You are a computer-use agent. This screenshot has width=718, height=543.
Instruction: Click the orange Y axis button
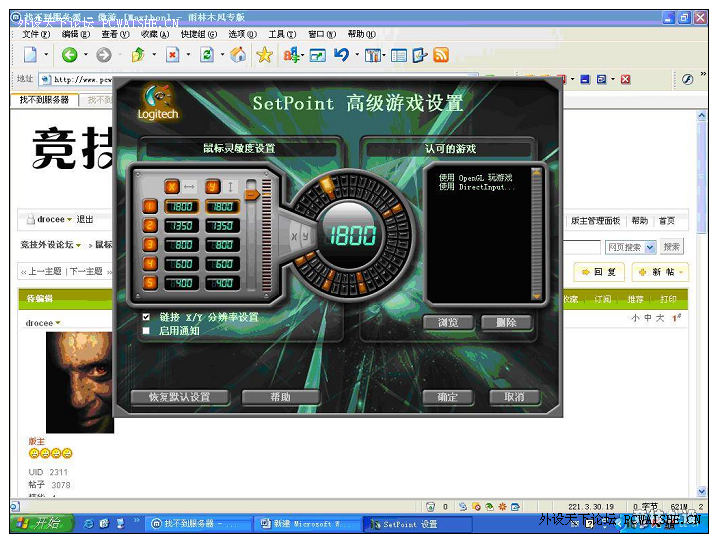212,187
